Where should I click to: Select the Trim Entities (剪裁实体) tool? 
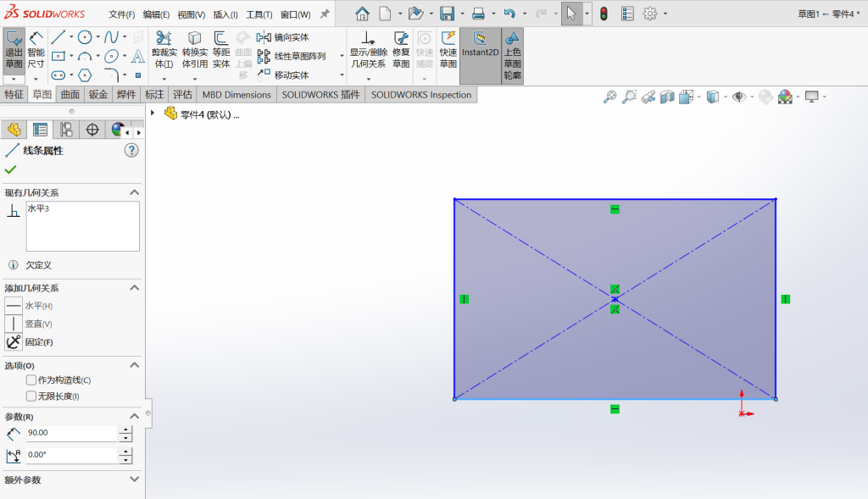(x=164, y=50)
